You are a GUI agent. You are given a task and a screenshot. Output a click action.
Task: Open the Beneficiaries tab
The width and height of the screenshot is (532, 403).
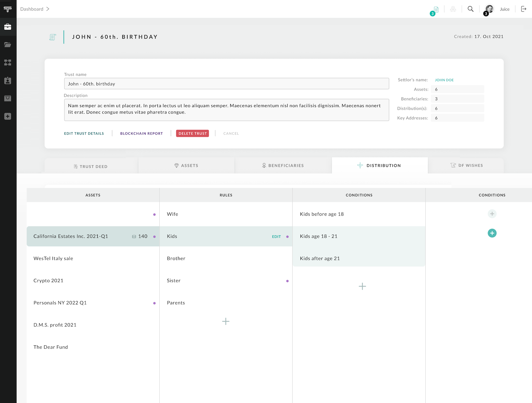point(283,165)
